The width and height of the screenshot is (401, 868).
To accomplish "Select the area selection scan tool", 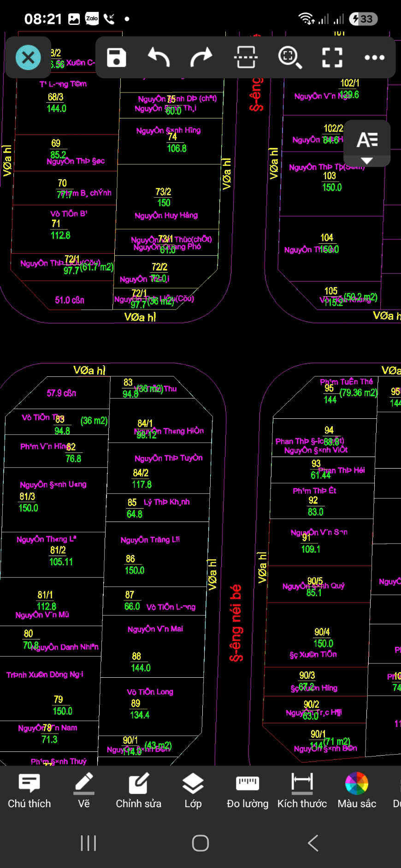I will point(246,58).
